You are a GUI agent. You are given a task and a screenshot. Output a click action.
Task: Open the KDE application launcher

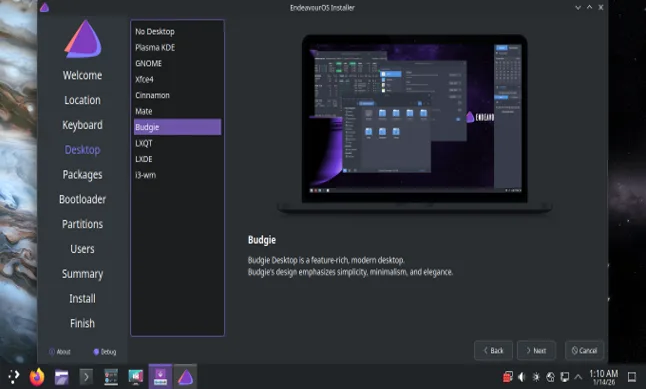(x=13, y=377)
